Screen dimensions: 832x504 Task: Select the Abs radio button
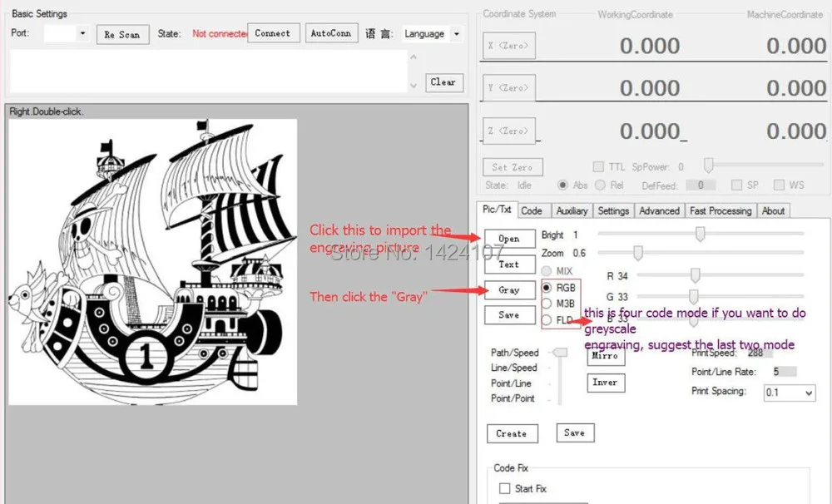click(562, 185)
